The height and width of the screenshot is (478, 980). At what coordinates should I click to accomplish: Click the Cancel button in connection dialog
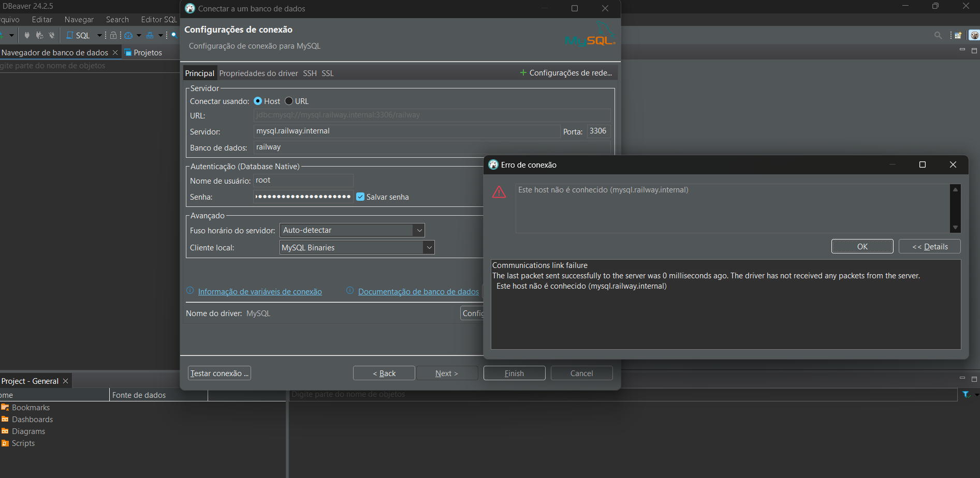[x=581, y=373]
